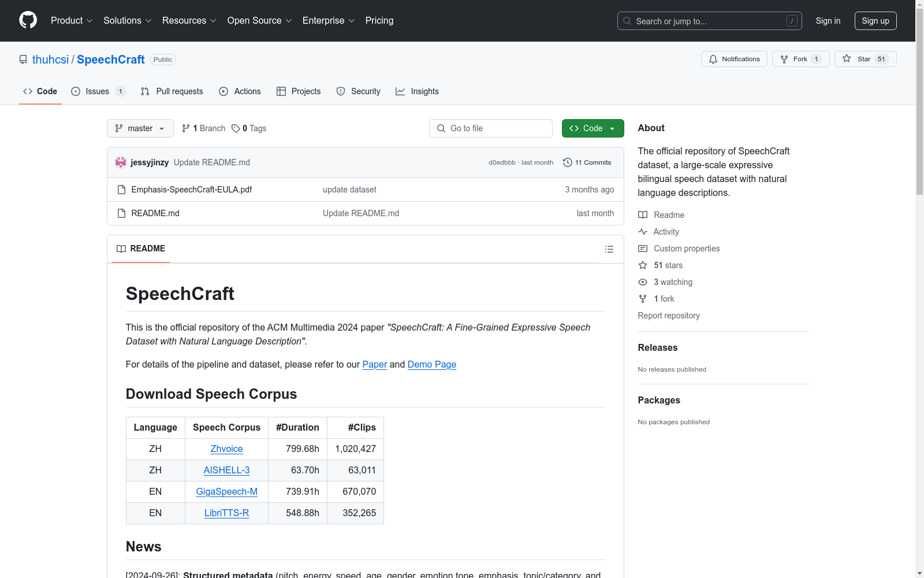Open the Pricing page

379,20
